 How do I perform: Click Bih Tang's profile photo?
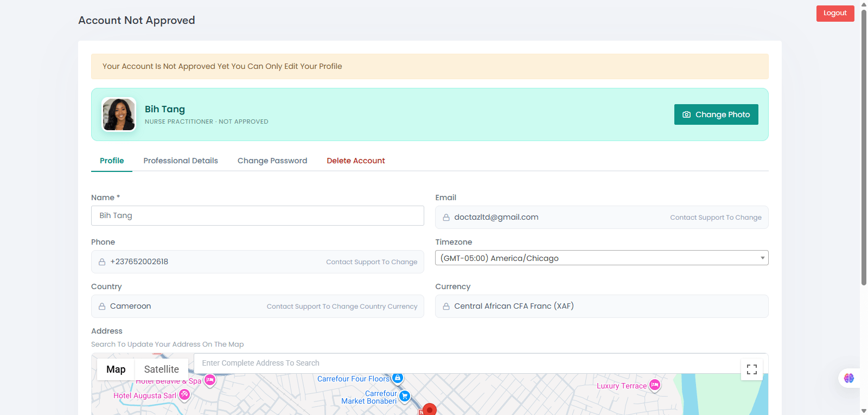[119, 114]
